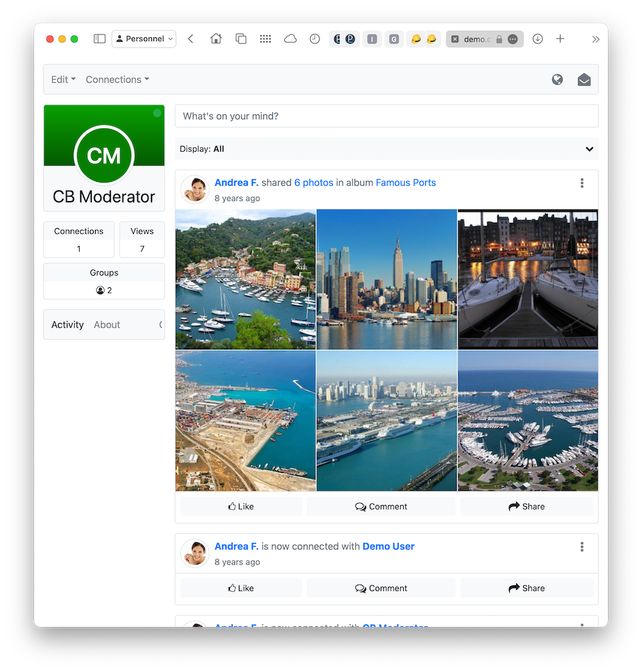The height and width of the screenshot is (672, 642).
Task: Expand the Display: All filter
Action: [386, 148]
